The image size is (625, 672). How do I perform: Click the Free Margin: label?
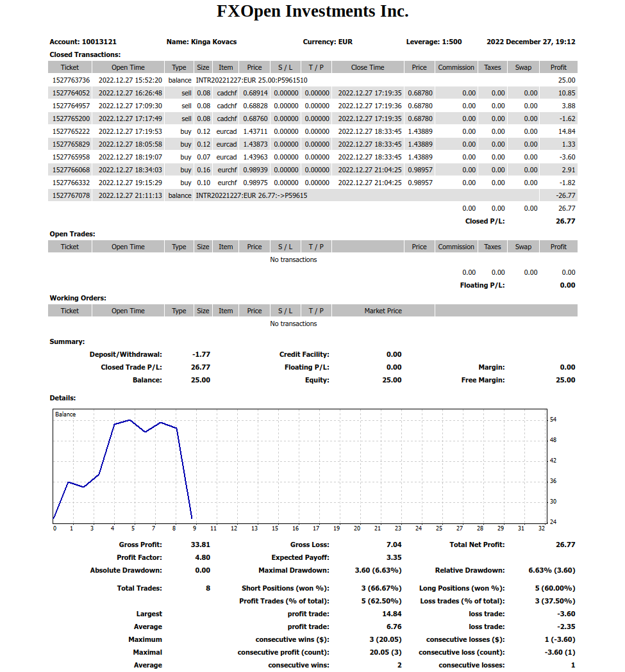pyautogui.click(x=483, y=380)
